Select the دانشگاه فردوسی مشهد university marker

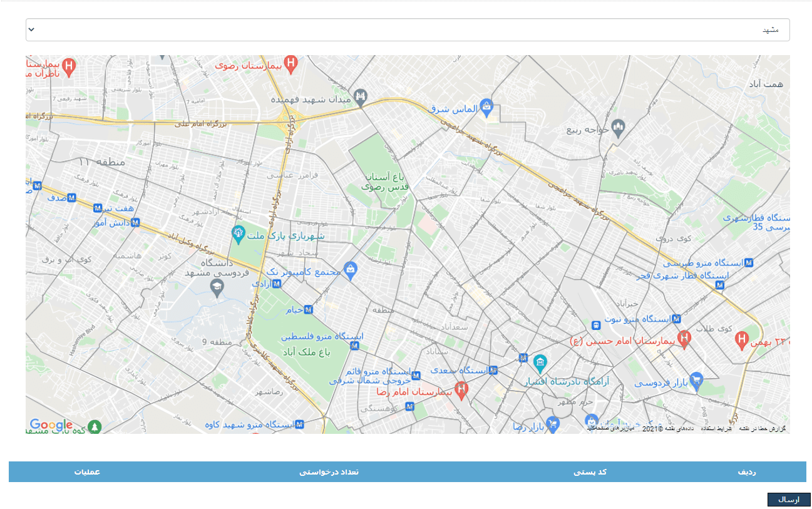tap(217, 287)
